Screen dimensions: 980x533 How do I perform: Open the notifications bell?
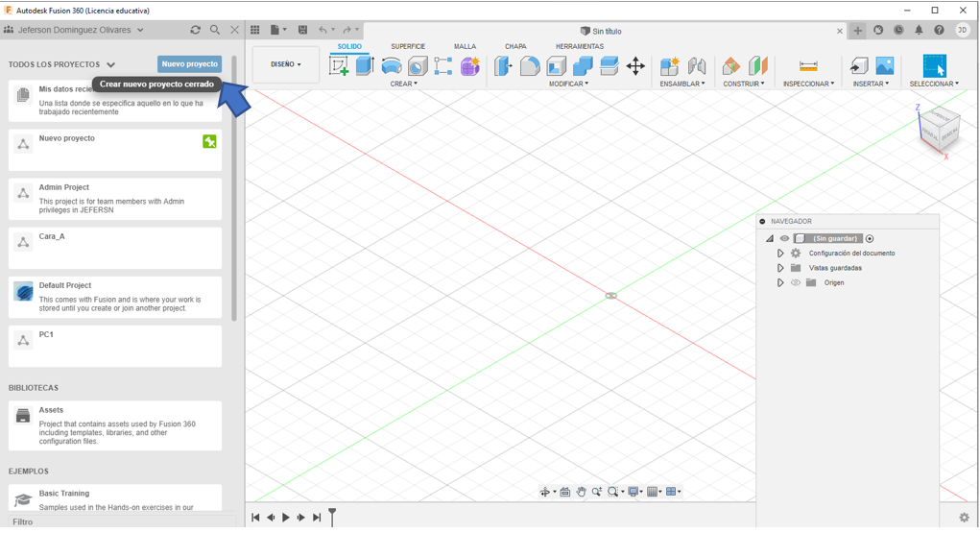point(919,30)
